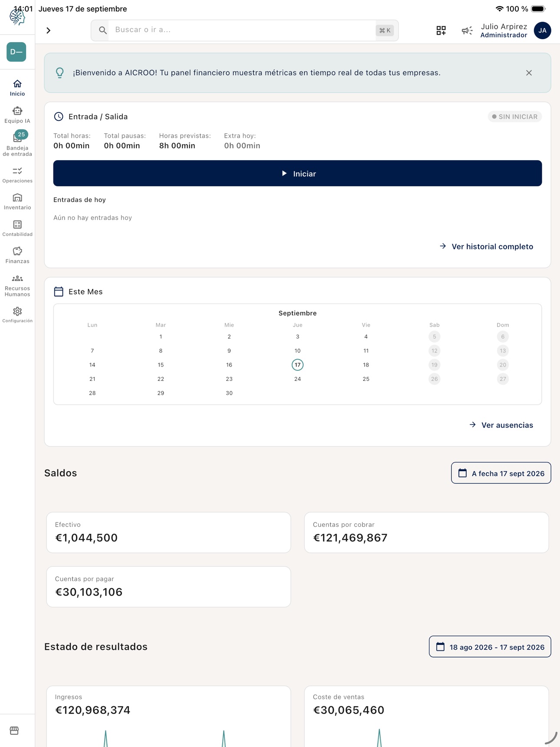
Task: Focus the 'Buscar o ir a...' search field
Action: 245,30
